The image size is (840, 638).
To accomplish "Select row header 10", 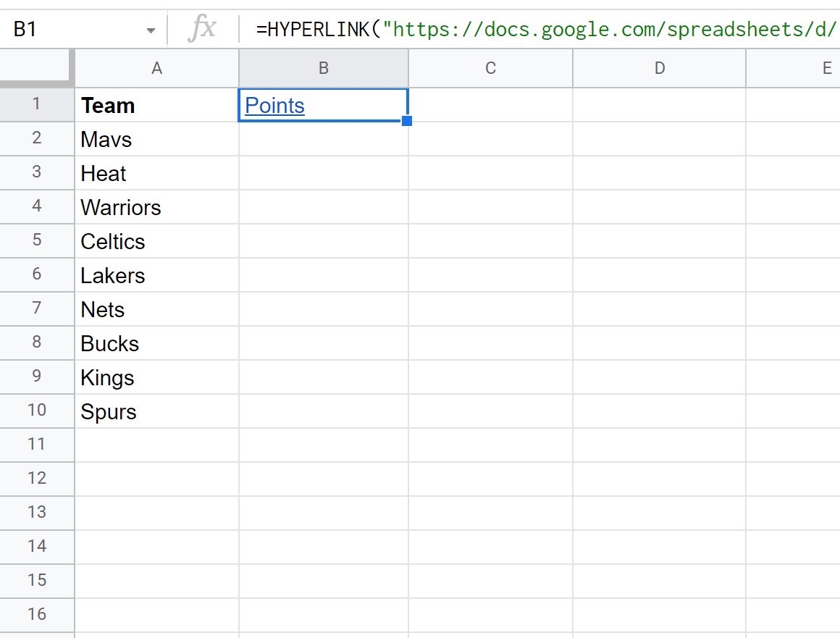I will (x=37, y=411).
